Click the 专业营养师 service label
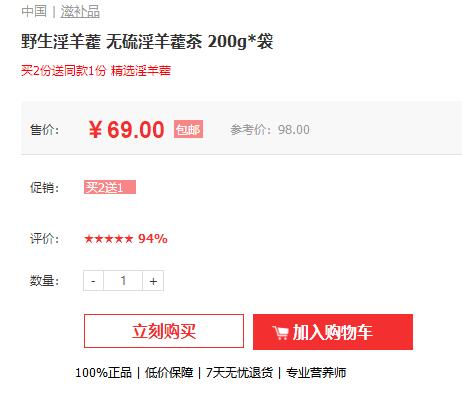Screen dimensions: 462x400 pos(316,373)
